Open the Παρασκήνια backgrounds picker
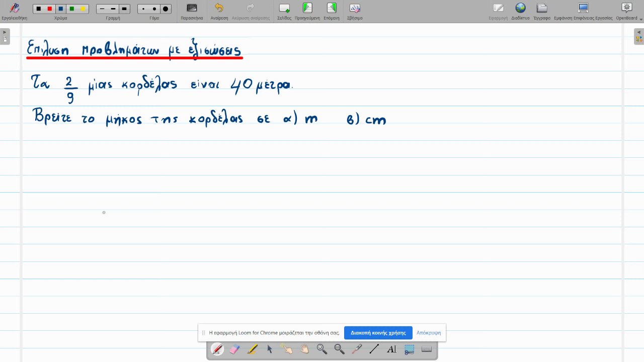 (192, 11)
